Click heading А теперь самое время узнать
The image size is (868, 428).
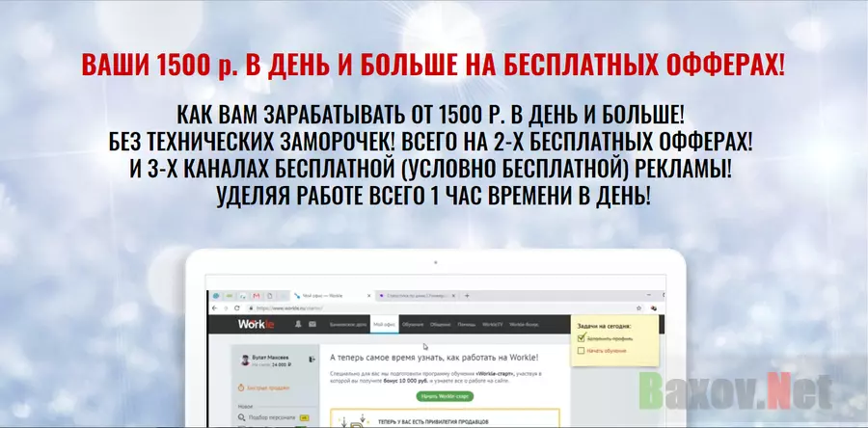click(x=434, y=358)
